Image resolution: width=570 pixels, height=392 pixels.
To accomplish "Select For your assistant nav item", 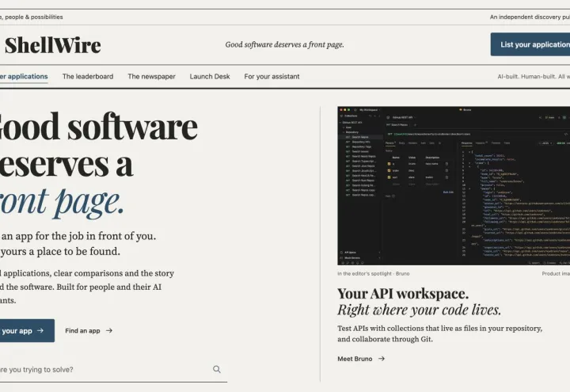I will pyautogui.click(x=272, y=76).
